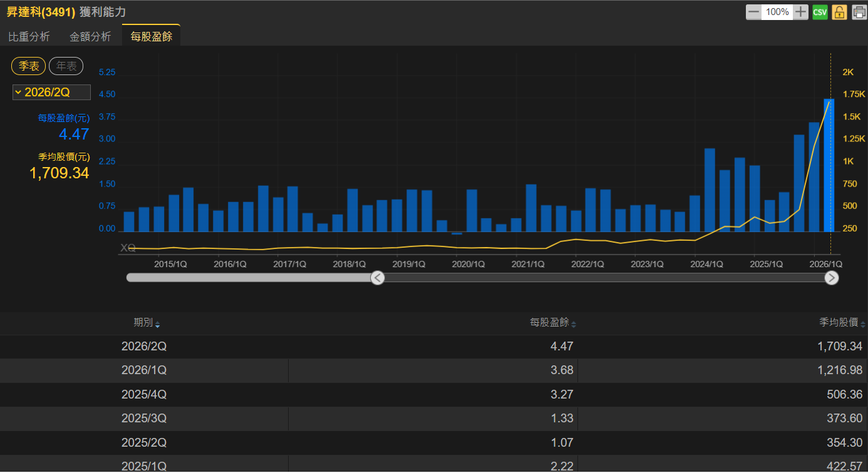The image size is (868, 473).
Task: Sort the table by 季均股價 column
Action: [842, 323]
